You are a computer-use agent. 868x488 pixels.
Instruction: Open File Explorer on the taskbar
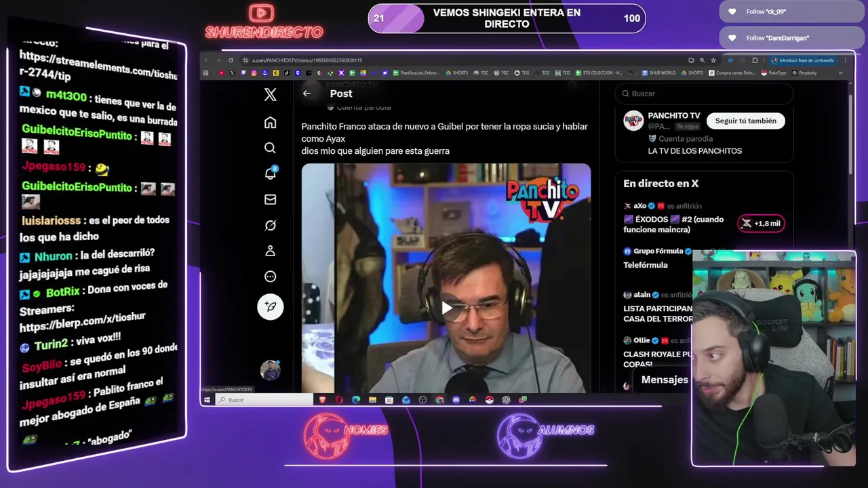(372, 400)
